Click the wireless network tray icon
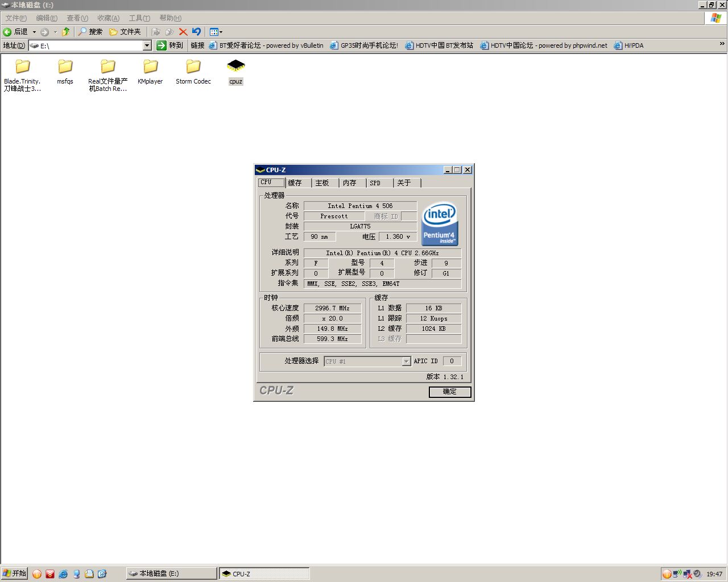 point(677,574)
